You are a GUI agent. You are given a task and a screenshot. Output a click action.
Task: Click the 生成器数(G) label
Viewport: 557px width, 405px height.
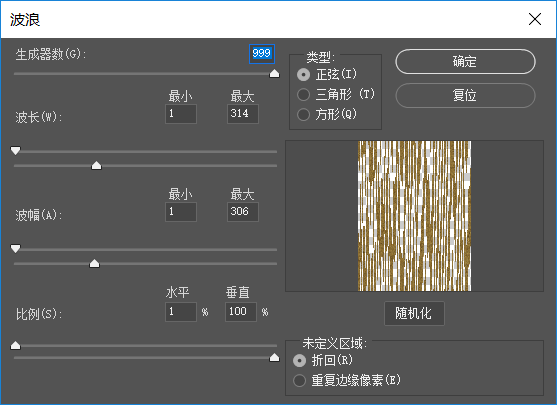pyautogui.click(x=50, y=54)
